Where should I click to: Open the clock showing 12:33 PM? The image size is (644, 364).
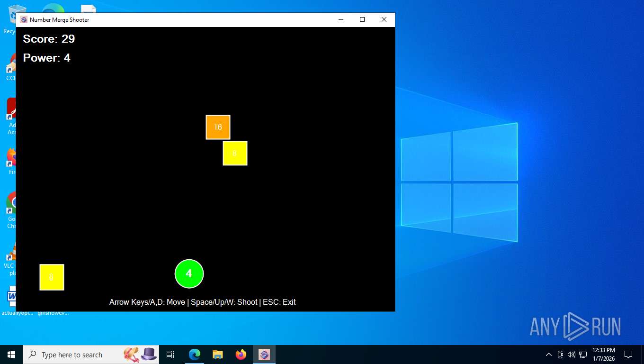604,355
